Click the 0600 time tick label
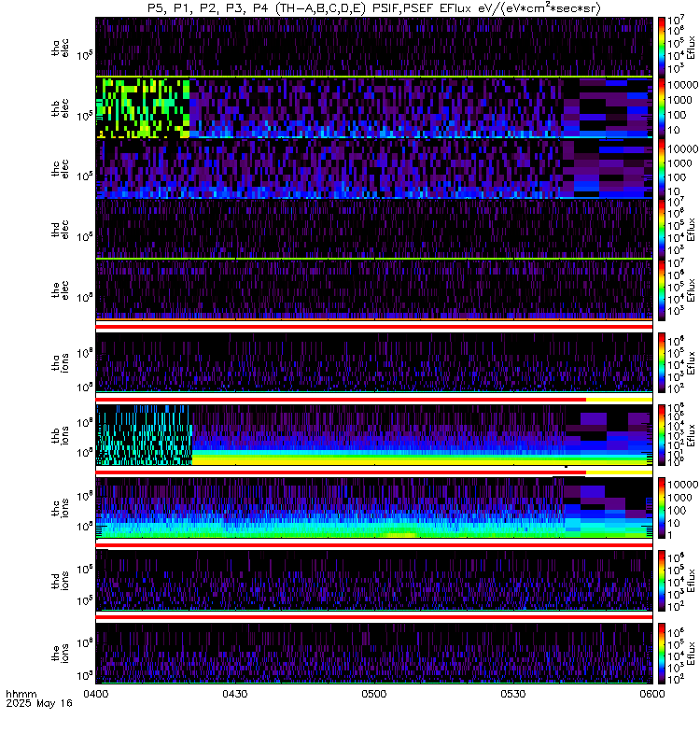Image resolution: width=700 pixels, height=747 pixels. (651, 694)
